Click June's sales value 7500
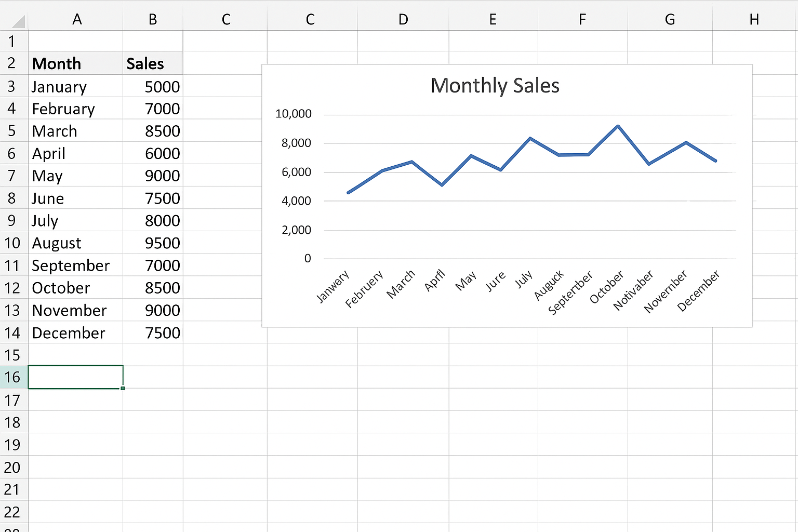 tap(153, 198)
